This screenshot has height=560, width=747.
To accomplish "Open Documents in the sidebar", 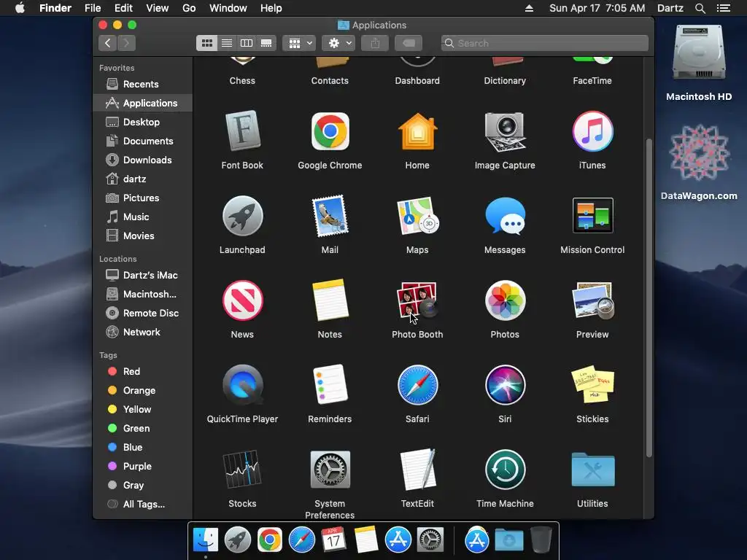I will coord(142,141).
